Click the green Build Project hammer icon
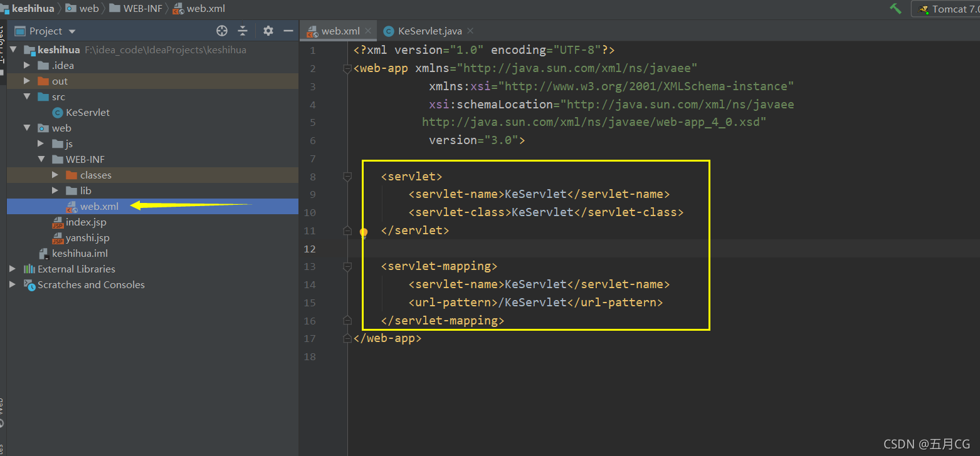This screenshot has width=980, height=456. coord(895,8)
